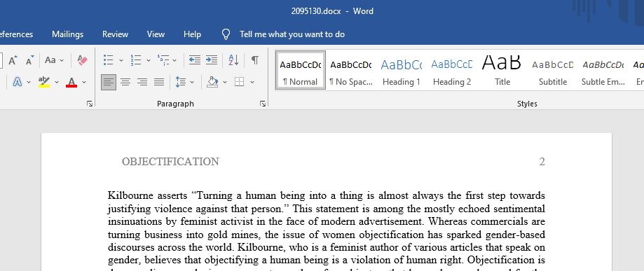Align text right
This screenshot has height=271, width=644.
(x=142, y=82)
